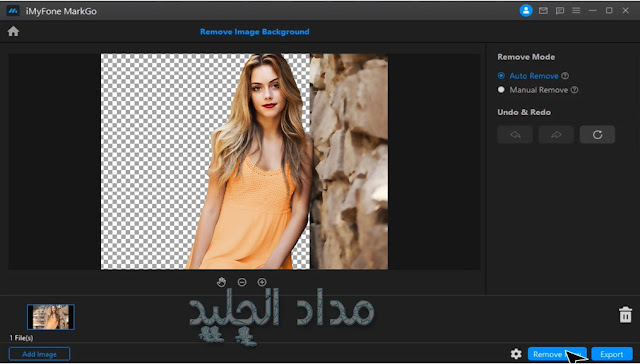Screen dimensions: 640x364
Task: Select the image thumbnail in file strip
Action: [x=51, y=317]
